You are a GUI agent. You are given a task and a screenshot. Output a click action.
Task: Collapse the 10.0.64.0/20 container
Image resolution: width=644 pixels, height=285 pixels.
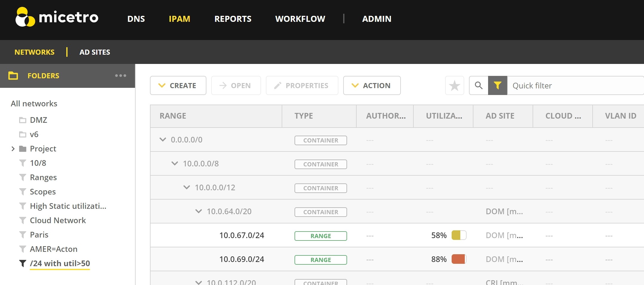click(199, 211)
